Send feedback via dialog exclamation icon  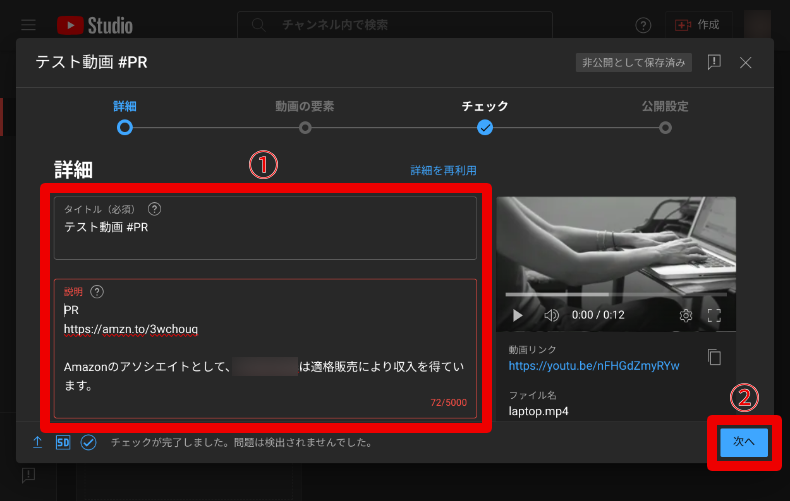[714, 62]
